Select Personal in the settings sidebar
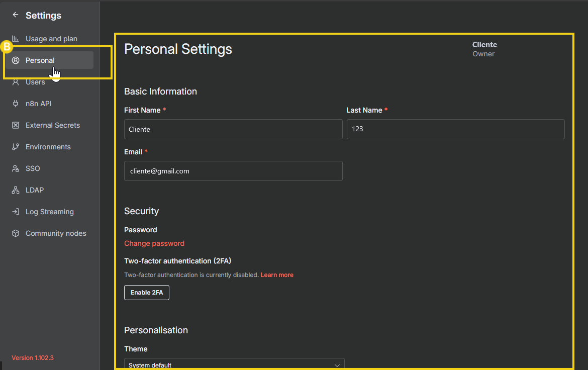The image size is (588, 370). point(49,60)
